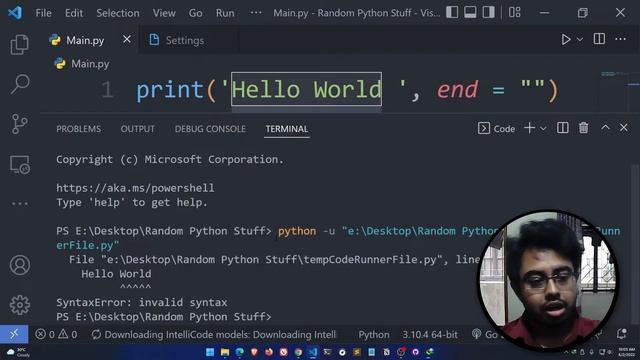Open the Run menu
Image resolution: width=640 pixels, height=360 pixels.
tap(225, 13)
